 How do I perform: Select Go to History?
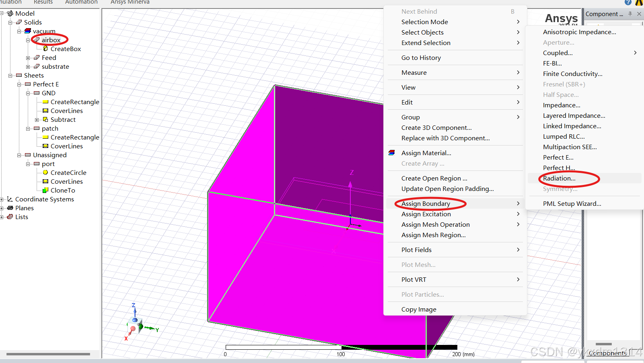455,57
